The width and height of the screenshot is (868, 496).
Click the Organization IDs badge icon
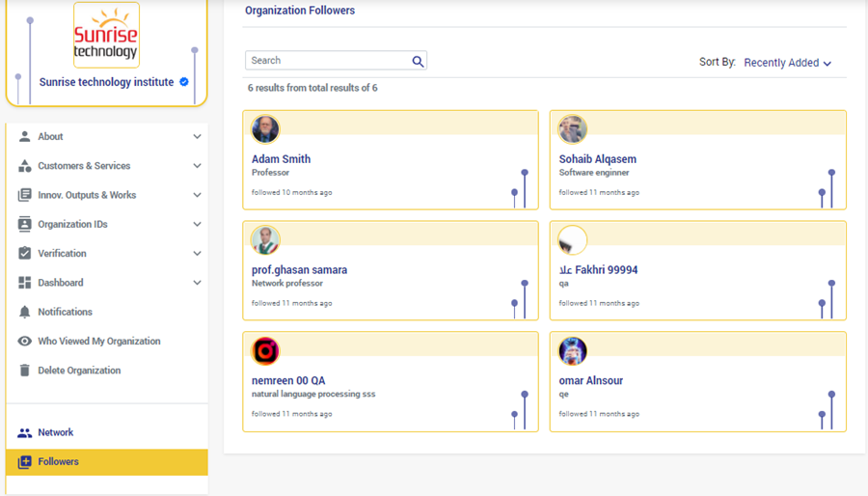(25, 224)
